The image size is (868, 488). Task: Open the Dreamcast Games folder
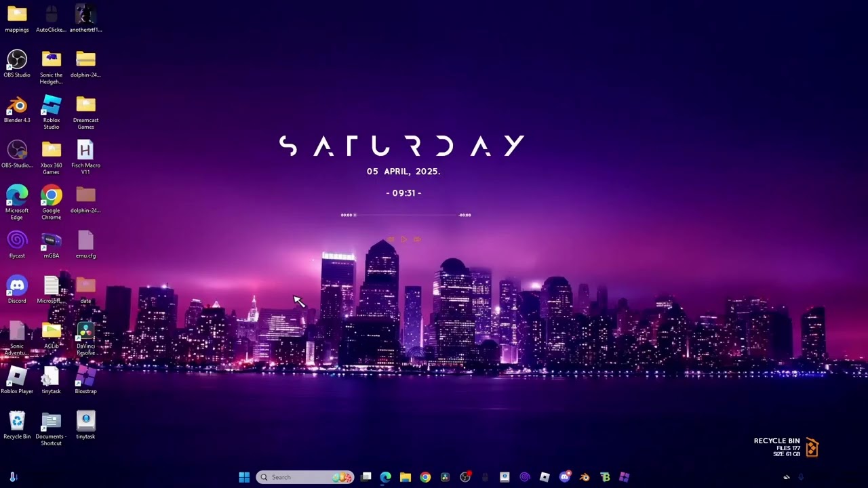pos(85,113)
